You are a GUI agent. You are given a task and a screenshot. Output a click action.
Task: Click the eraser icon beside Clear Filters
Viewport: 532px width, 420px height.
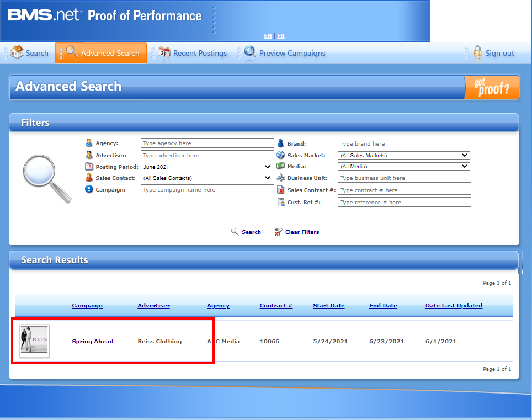pos(278,232)
